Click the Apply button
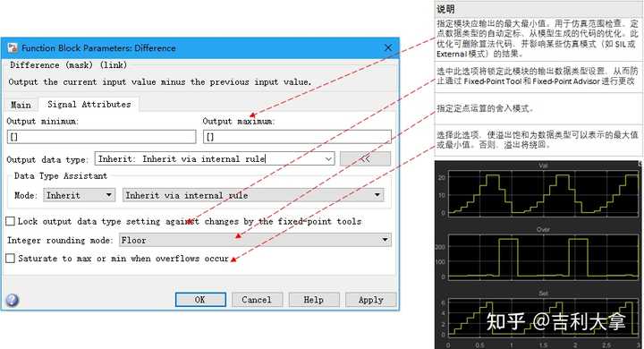 (371, 300)
